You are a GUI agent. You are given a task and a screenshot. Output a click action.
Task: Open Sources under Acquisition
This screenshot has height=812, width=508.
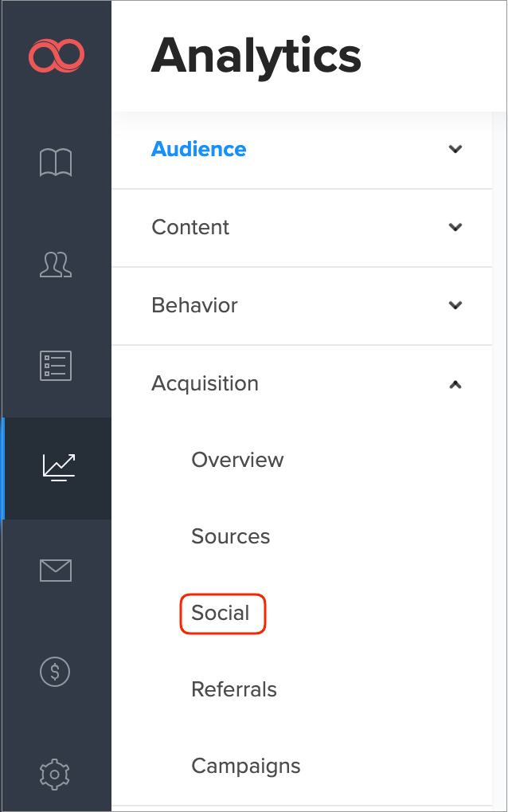pyautogui.click(x=231, y=536)
